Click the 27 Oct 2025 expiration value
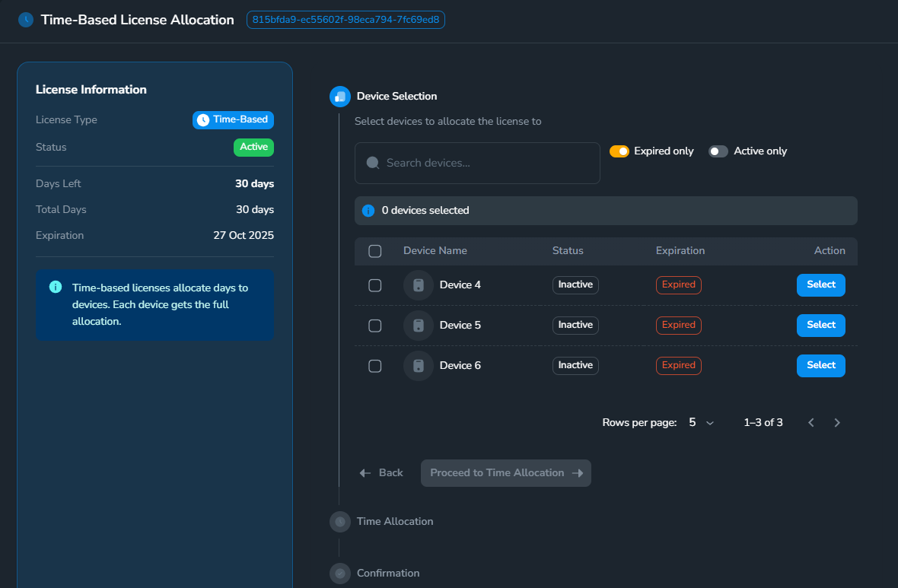The image size is (898, 588). (244, 235)
